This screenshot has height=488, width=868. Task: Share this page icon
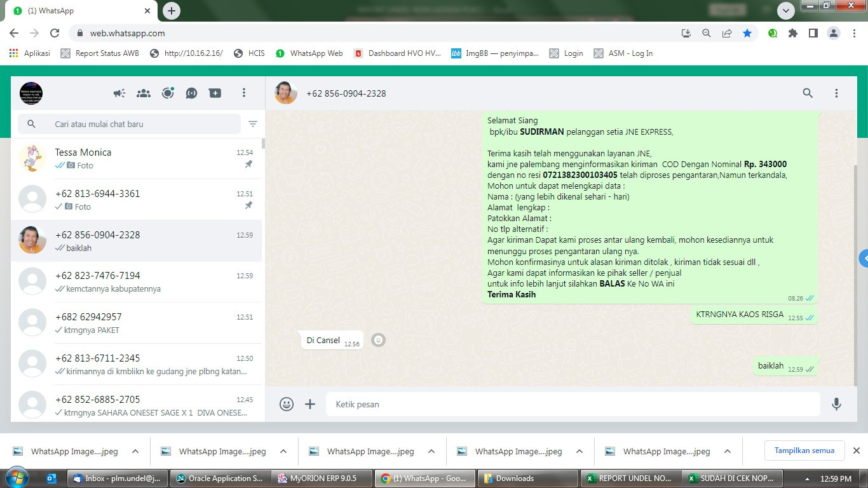tap(727, 33)
